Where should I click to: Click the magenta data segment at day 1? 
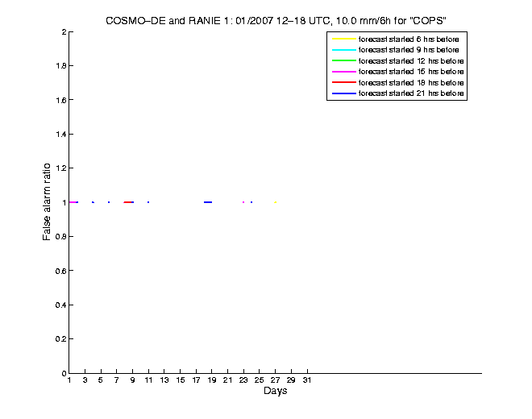point(73,202)
